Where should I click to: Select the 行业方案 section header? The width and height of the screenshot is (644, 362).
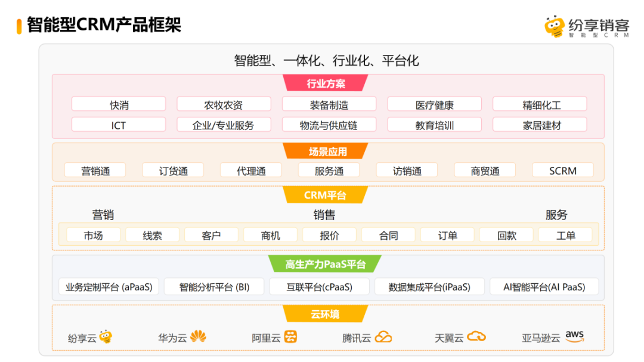[326, 83]
